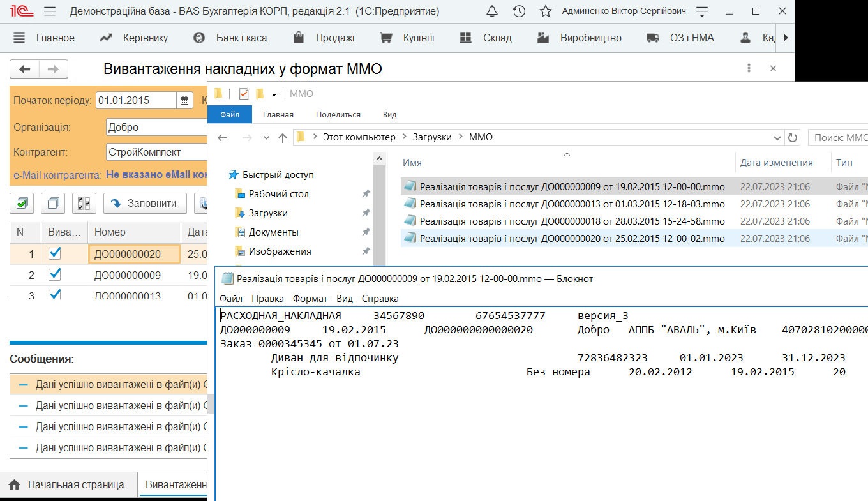Open the Склад section
Screen dimensions: 868x501
point(486,38)
